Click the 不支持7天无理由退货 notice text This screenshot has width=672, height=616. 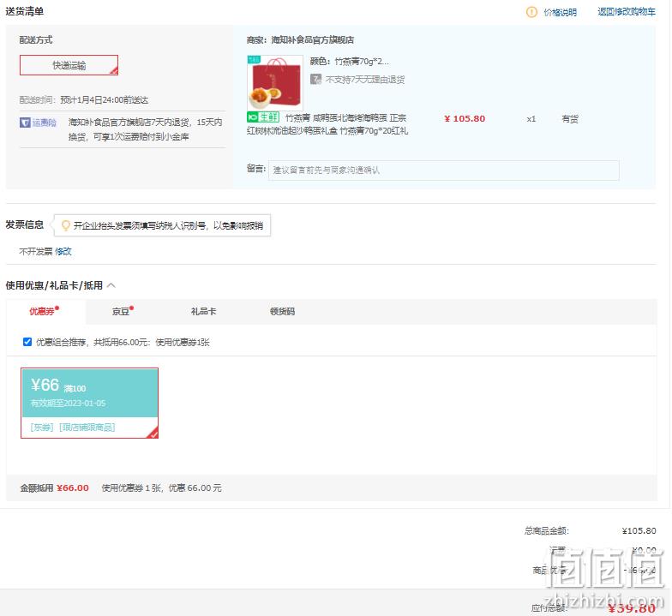365,80
